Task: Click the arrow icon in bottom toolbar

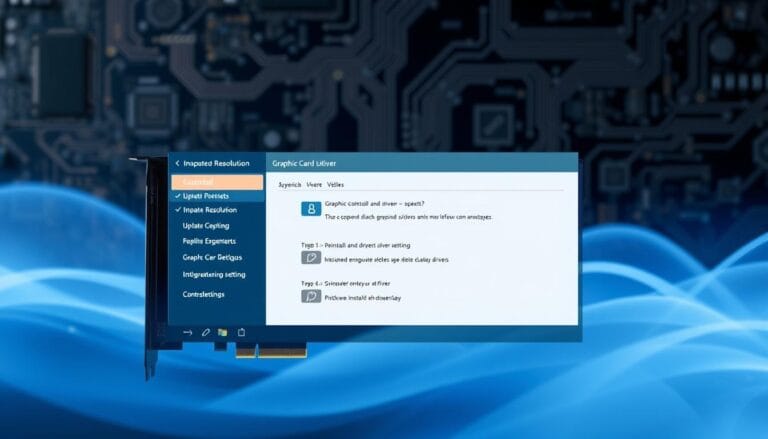Action: point(187,331)
